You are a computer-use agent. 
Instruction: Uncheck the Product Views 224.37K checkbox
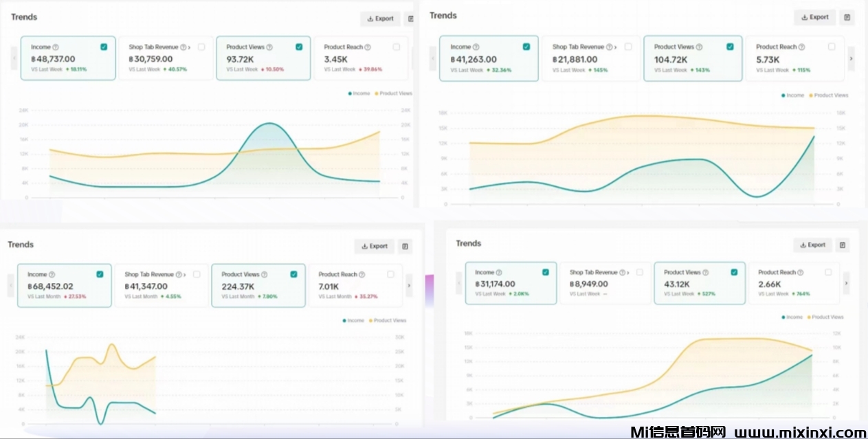pyautogui.click(x=293, y=274)
